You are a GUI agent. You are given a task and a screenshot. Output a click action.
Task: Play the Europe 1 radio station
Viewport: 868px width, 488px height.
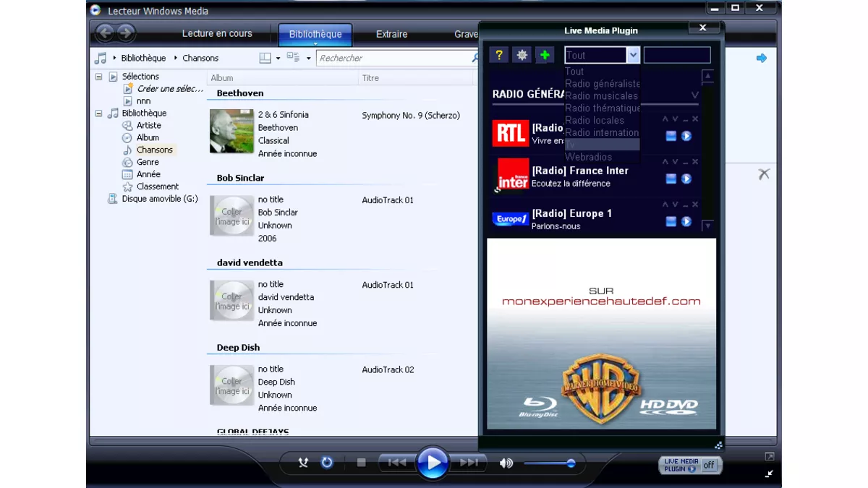pos(686,221)
